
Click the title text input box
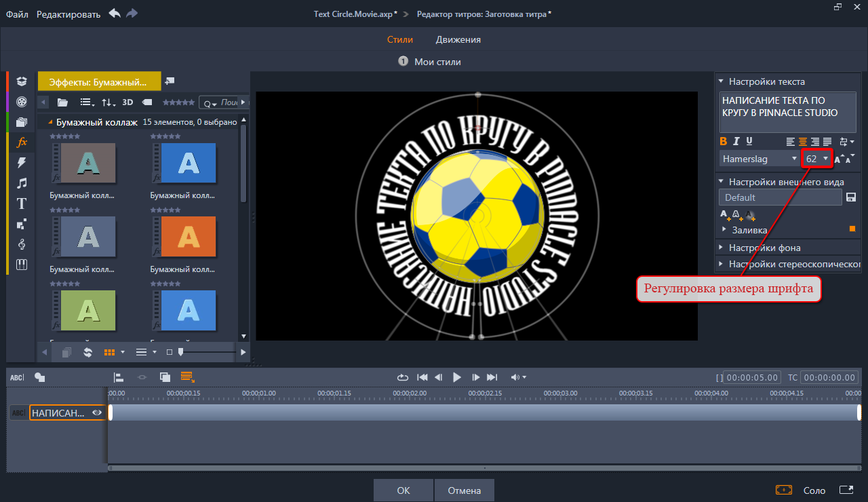[x=788, y=112]
